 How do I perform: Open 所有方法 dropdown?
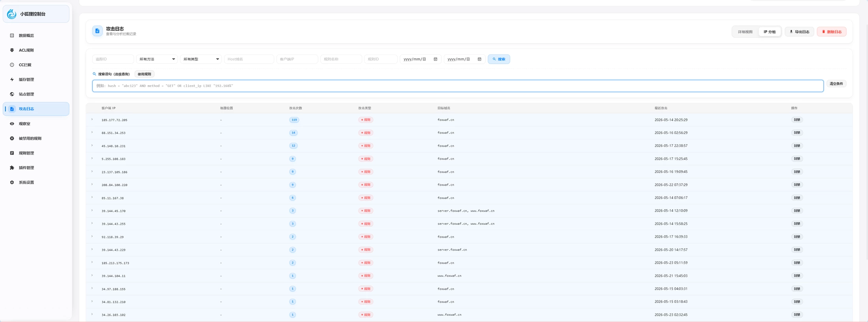click(x=157, y=59)
